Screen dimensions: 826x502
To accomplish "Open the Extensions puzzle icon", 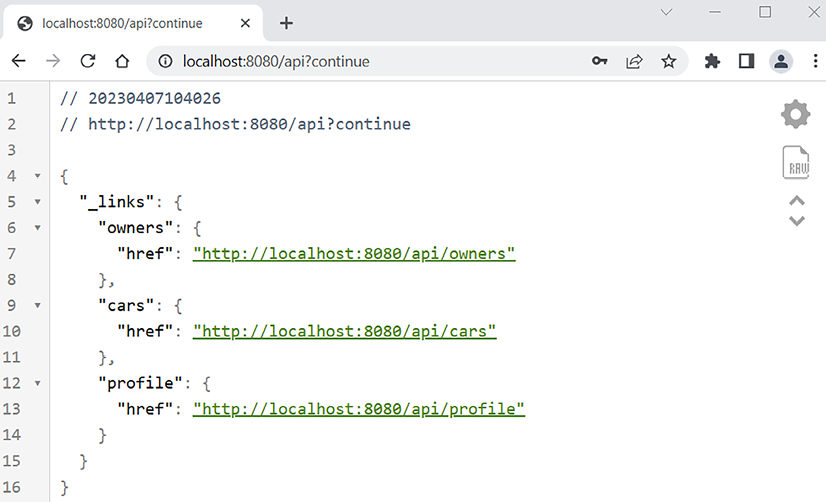I will (712, 61).
